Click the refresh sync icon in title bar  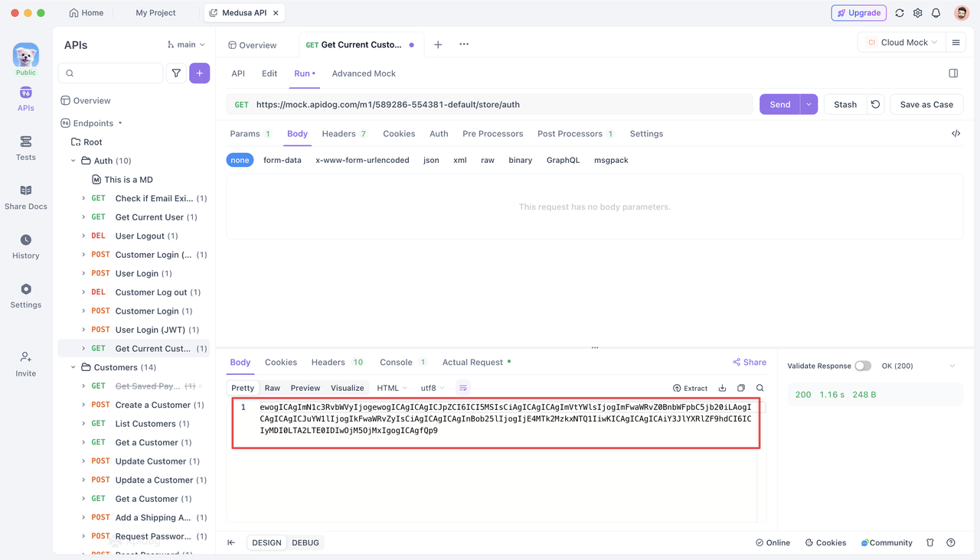point(900,13)
